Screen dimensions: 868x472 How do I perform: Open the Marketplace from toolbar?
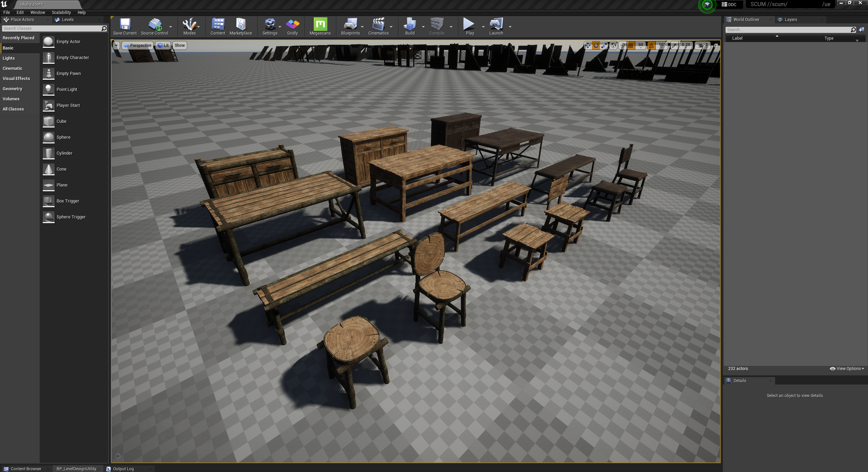[x=240, y=26]
